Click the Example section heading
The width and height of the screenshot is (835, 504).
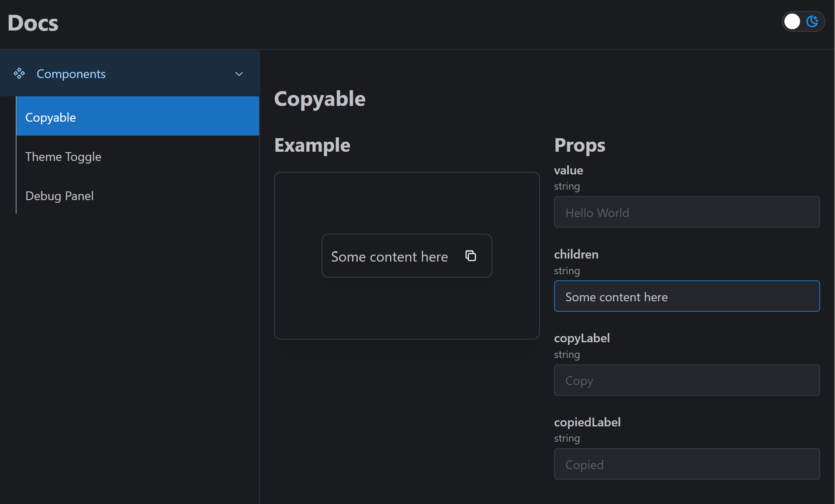click(x=312, y=145)
